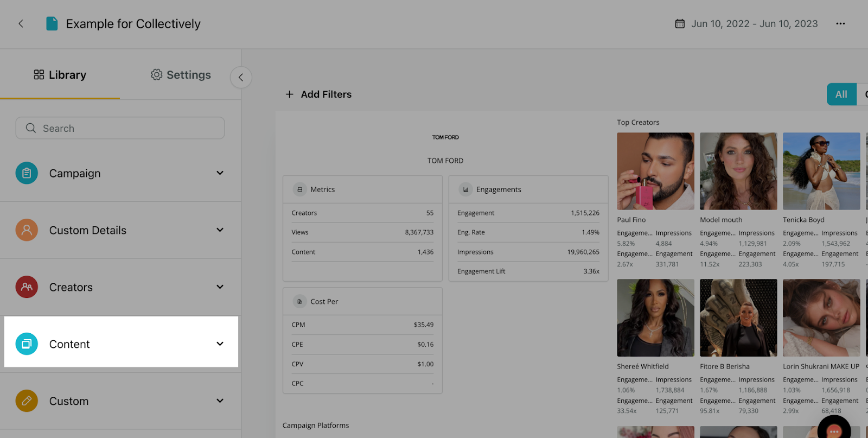
Task: Click the red Creators people icon
Action: click(27, 287)
